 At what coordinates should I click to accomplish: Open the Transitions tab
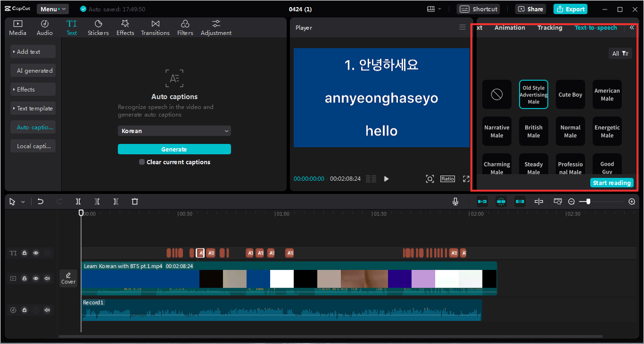point(155,28)
